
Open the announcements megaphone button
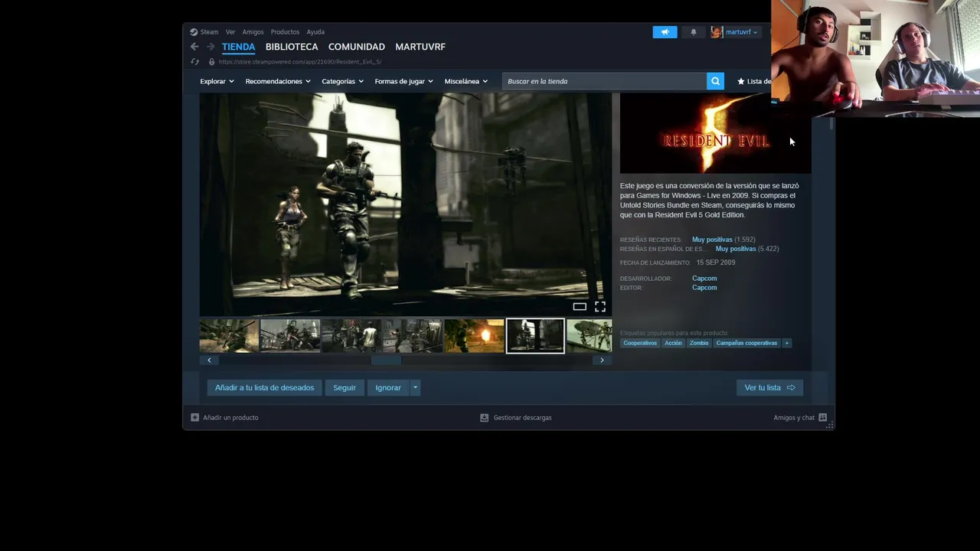coord(665,32)
